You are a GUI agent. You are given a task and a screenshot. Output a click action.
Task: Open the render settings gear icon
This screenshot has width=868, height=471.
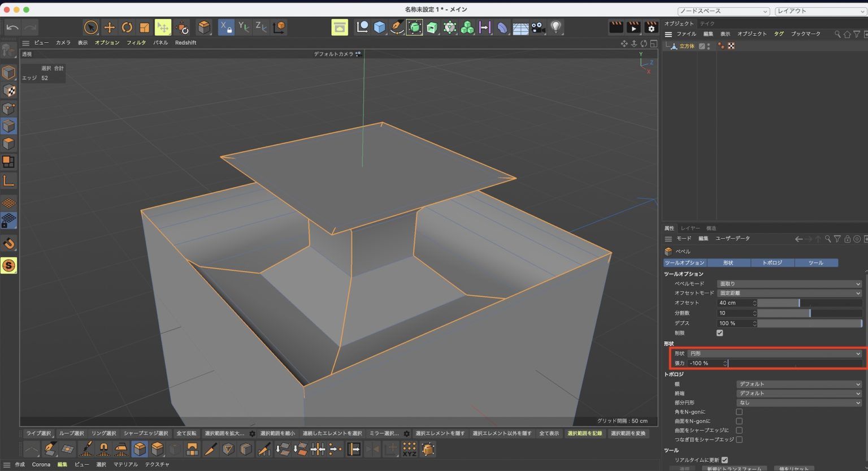(x=652, y=27)
